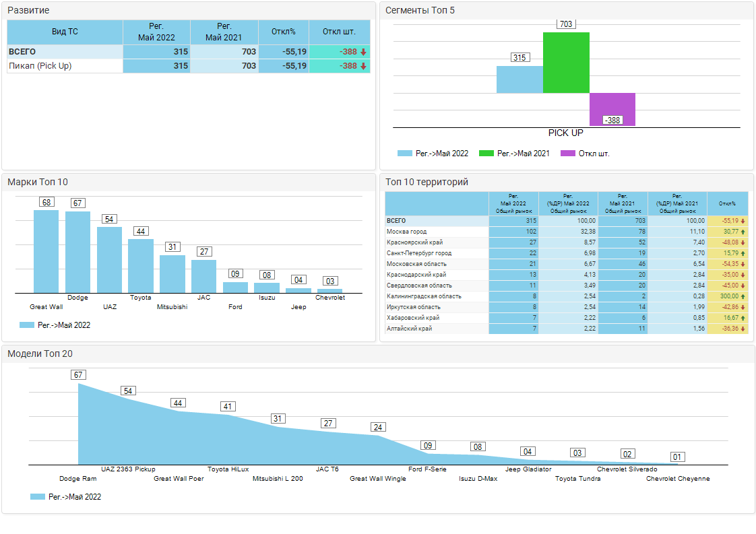756x534 pixels.
Task: Click the blue swatch in the Марки Топ 10 legend
Action: click(27, 325)
